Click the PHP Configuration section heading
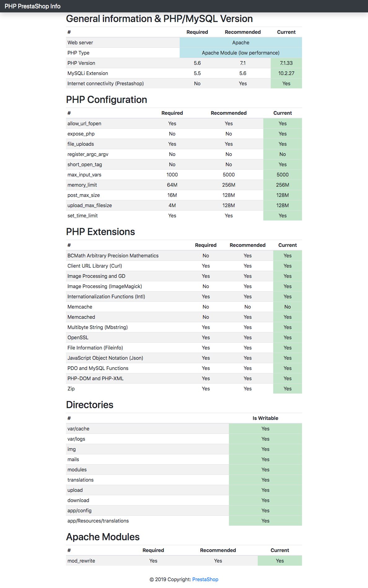The width and height of the screenshot is (368, 588). pyautogui.click(x=107, y=100)
